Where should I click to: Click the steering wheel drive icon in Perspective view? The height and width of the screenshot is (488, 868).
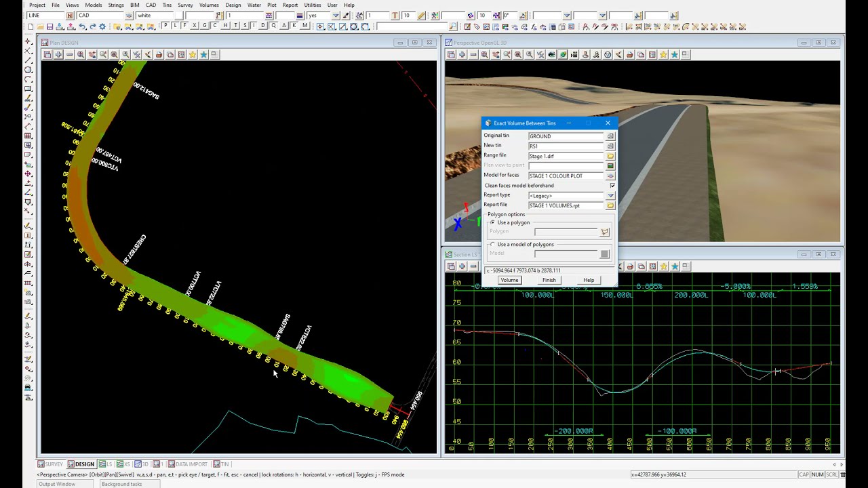pos(608,54)
